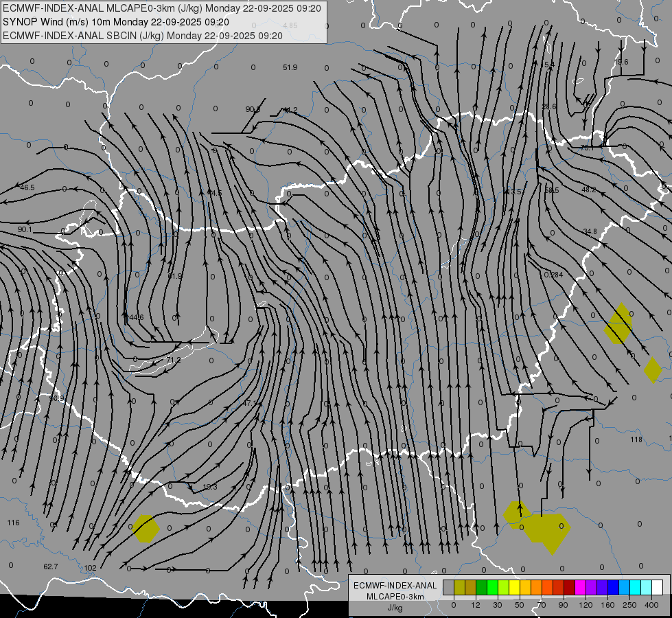Choose the yellow swatch in the color scale

click(515, 588)
